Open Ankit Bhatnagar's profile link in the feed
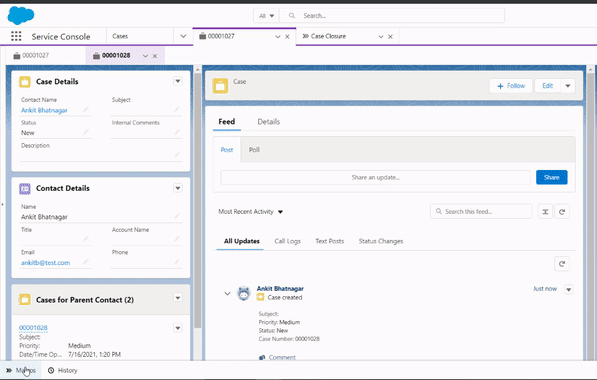 click(280, 289)
